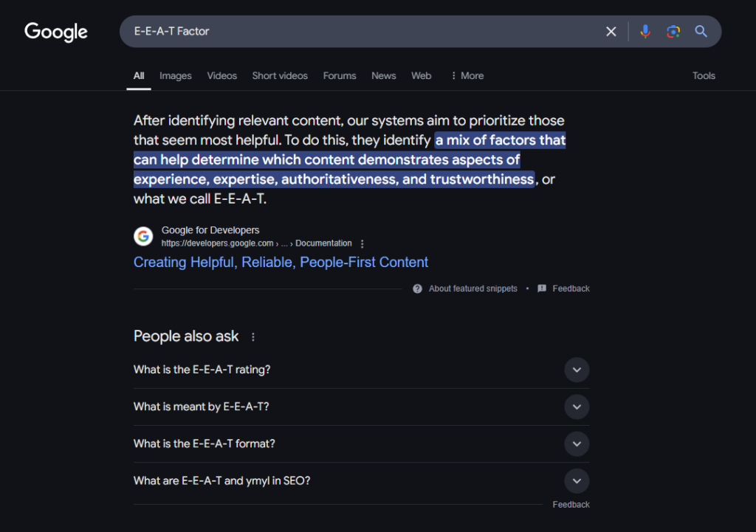The height and width of the screenshot is (532, 756).
Task: Click the highlighted snippet text about E-E-A-T factors
Action: coord(349,160)
